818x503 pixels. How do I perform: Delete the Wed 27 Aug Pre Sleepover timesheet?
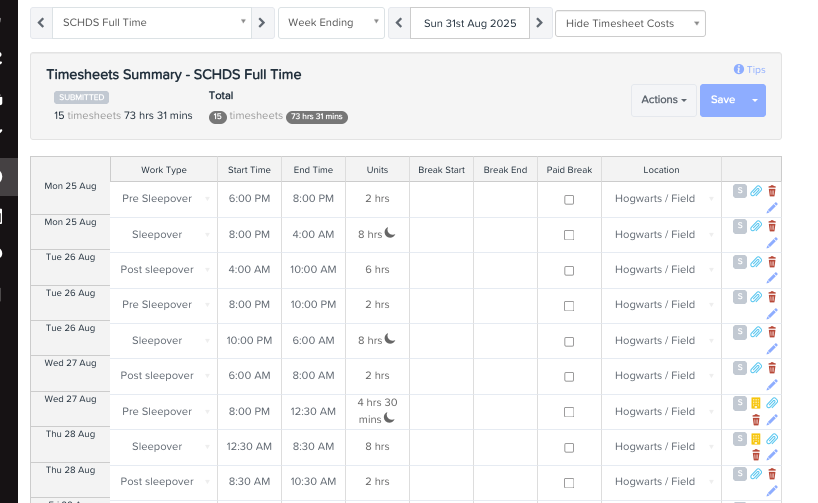(x=756, y=420)
